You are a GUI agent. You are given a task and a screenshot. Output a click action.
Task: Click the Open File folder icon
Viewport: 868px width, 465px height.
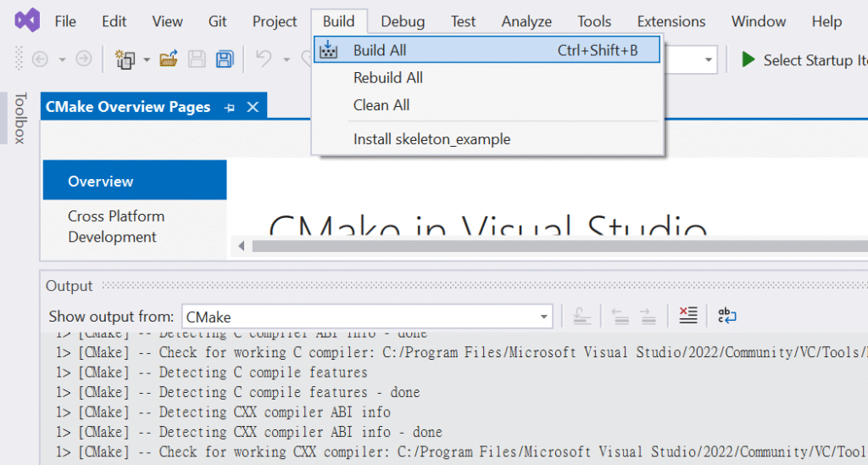point(169,59)
